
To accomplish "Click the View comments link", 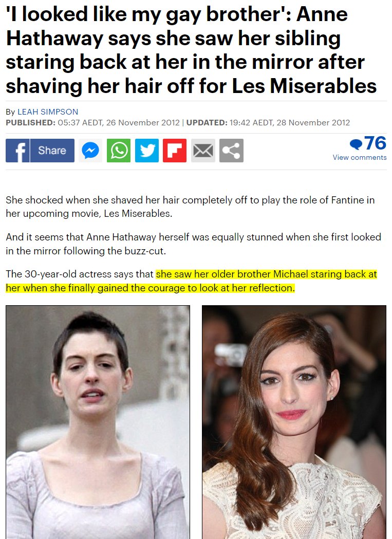I will [x=359, y=157].
